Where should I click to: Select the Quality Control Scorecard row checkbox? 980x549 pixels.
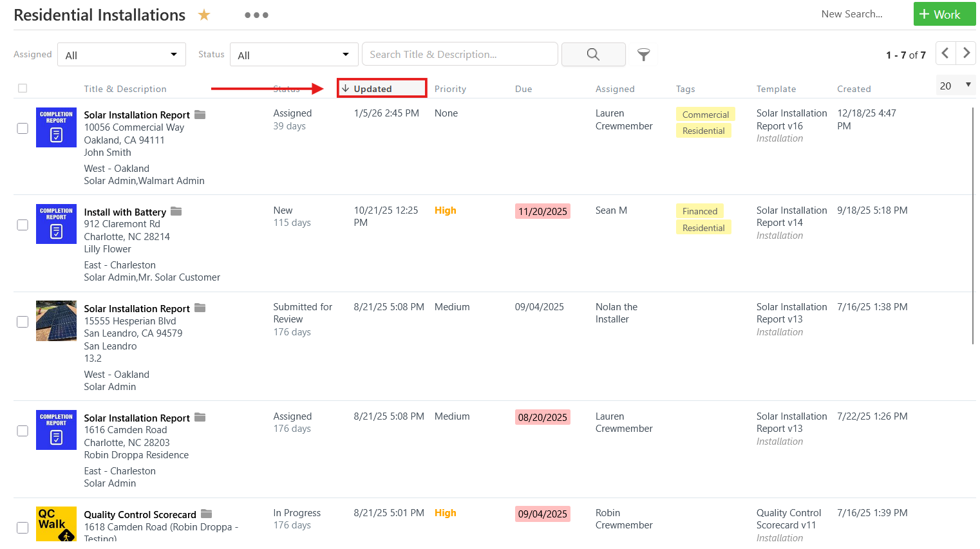click(x=23, y=528)
